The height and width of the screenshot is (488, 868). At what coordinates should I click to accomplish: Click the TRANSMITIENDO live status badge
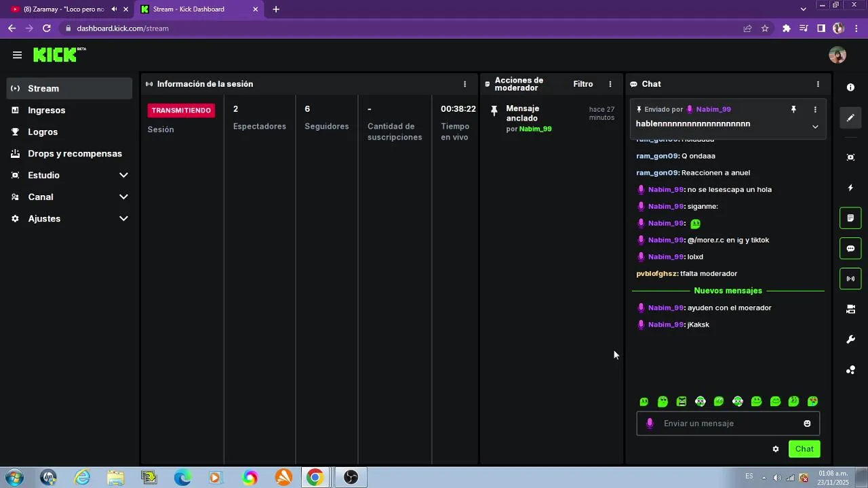(x=181, y=110)
